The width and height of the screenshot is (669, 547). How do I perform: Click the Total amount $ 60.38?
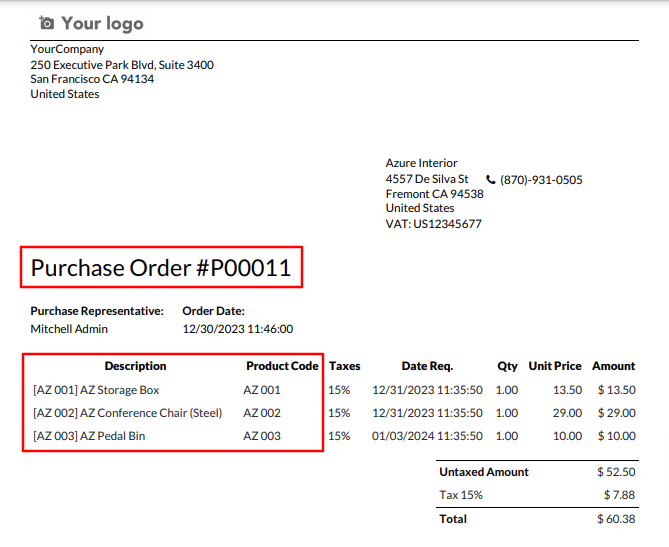point(616,519)
